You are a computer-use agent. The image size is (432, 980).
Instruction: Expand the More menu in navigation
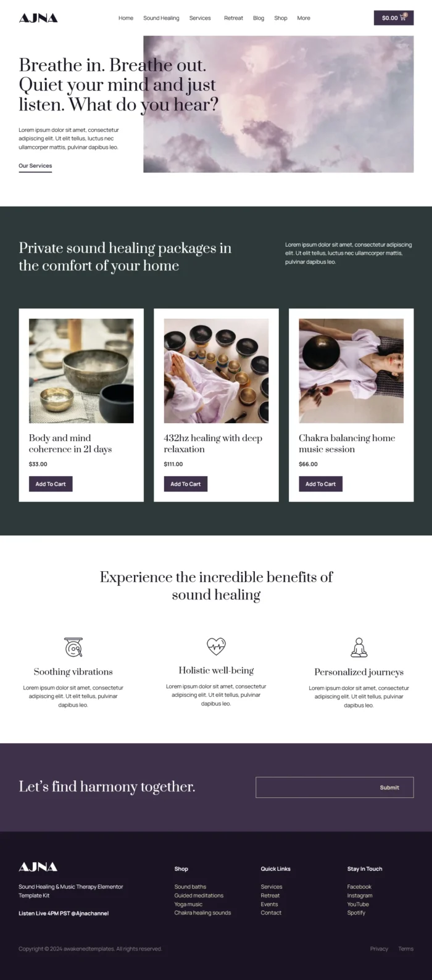pyautogui.click(x=304, y=18)
